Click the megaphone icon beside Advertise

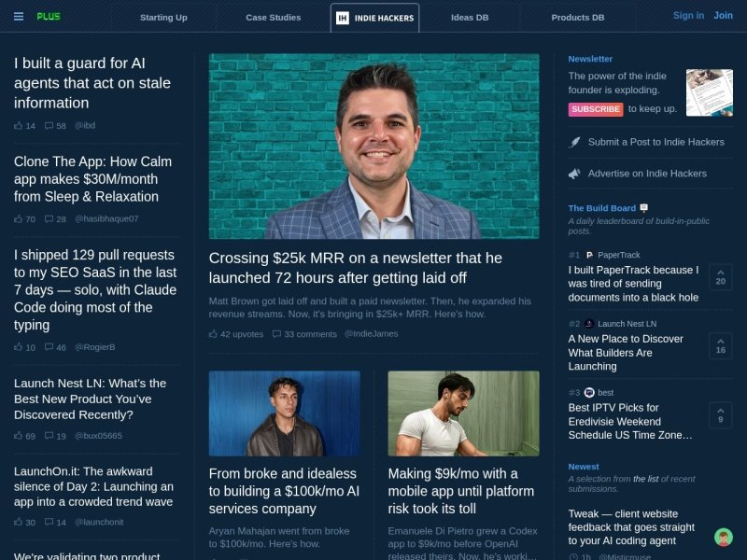click(x=574, y=174)
